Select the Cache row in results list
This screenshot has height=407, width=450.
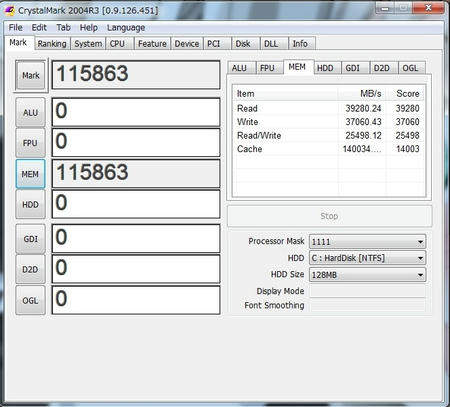pyautogui.click(x=328, y=149)
